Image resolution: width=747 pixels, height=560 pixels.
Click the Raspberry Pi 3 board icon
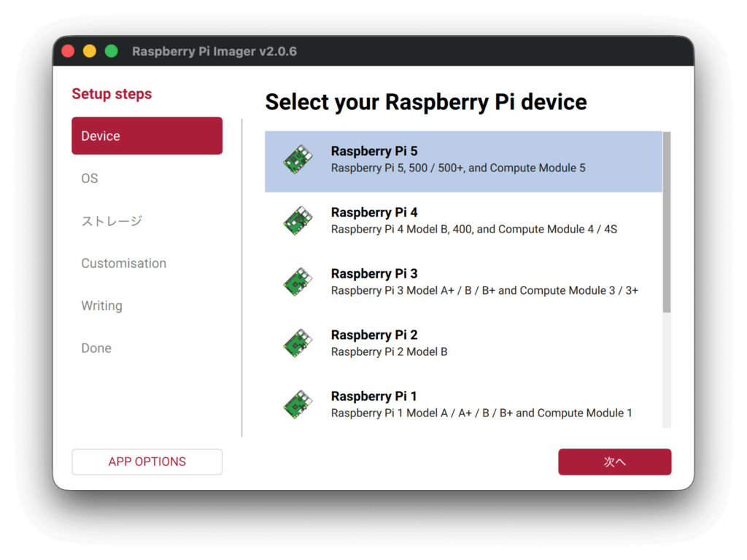coord(297,282)
